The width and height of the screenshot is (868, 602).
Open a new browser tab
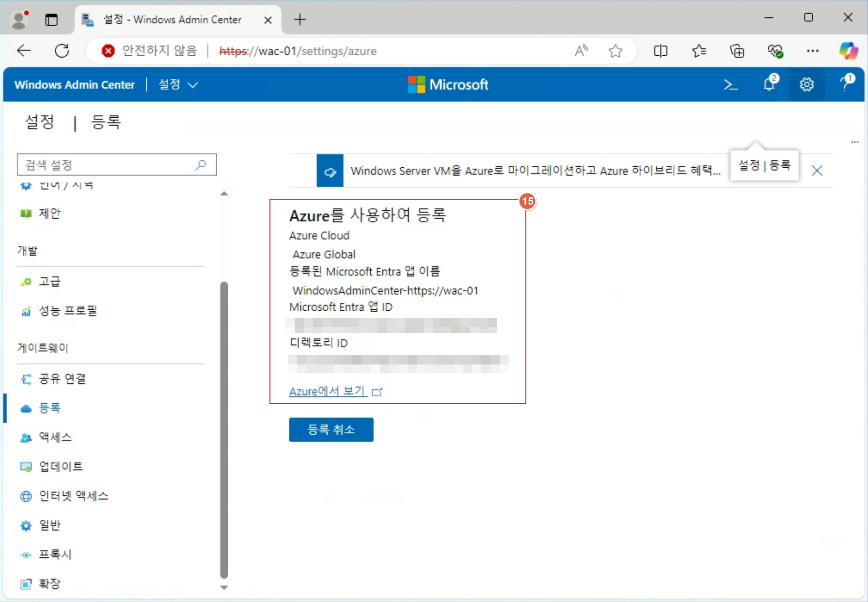pos(300,19)
